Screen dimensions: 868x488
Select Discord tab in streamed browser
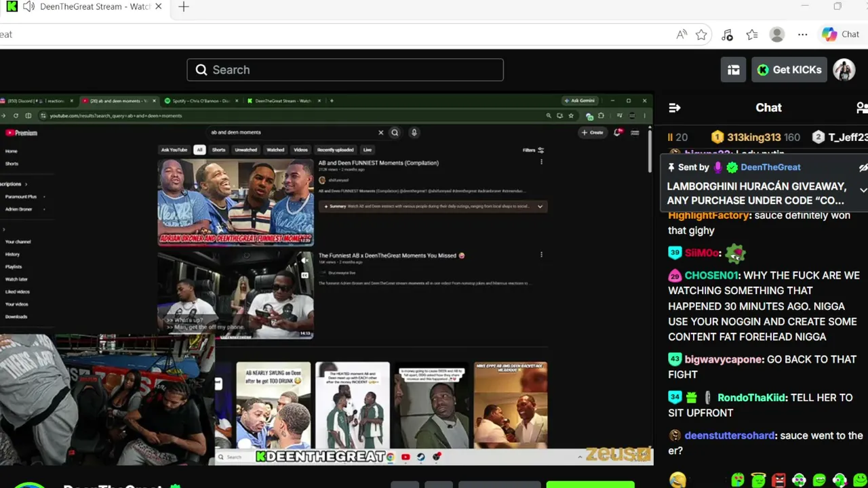click(37, 101)
